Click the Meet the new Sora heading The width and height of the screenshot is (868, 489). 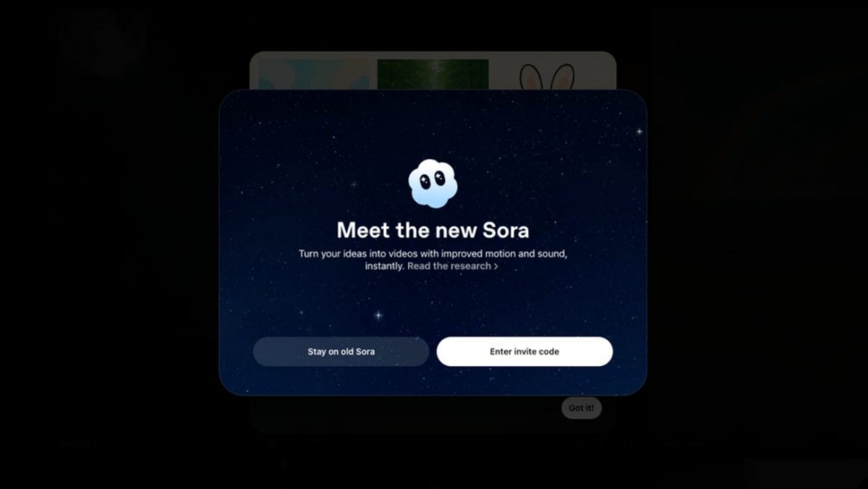click(433, 231)
